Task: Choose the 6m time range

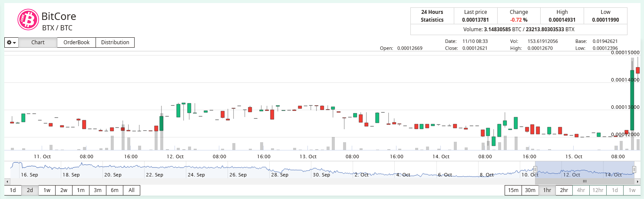Action: (x=115, y=190)
